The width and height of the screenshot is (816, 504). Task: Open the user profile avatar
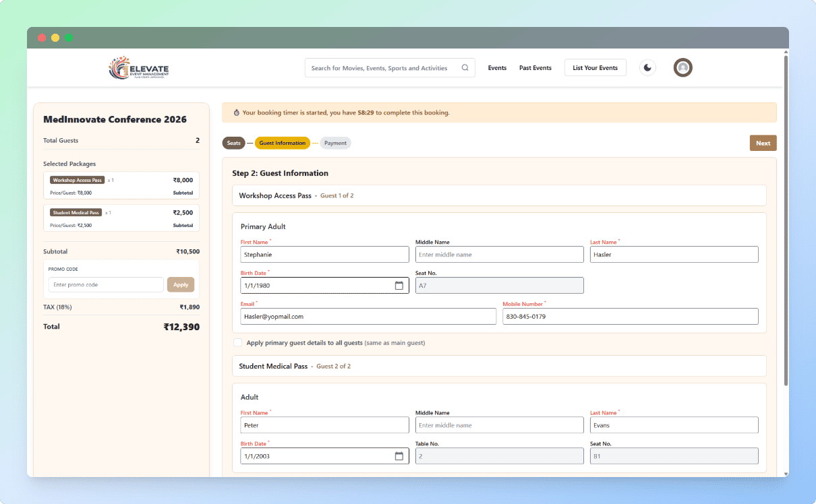tap(683, 67)
